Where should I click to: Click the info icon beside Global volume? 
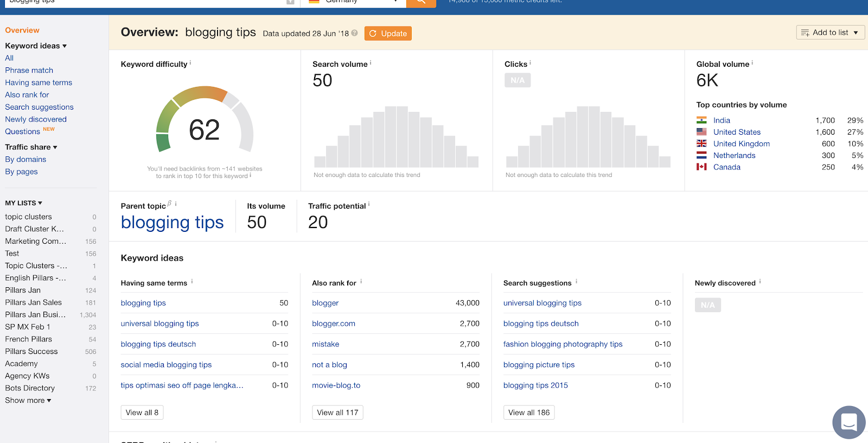click(752, 63)
